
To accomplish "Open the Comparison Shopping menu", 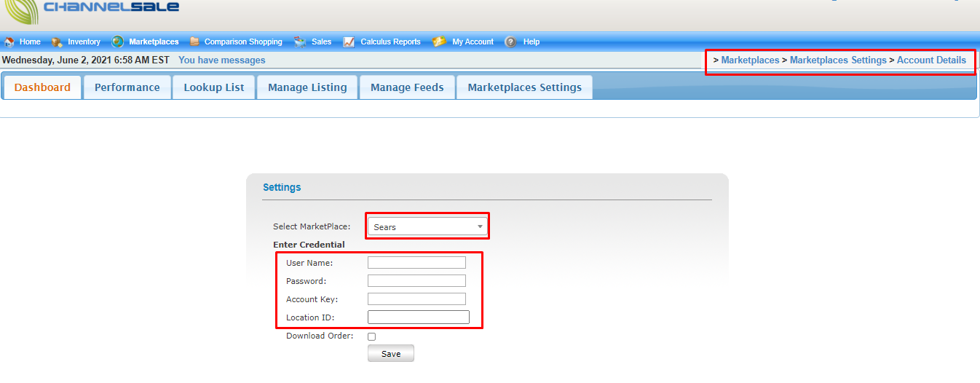I will click(243, 42).
